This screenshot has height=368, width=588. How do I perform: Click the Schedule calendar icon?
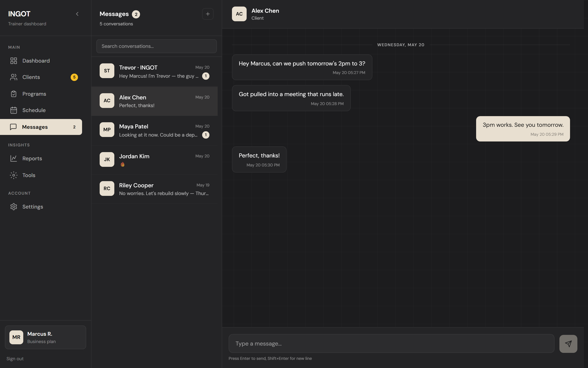pos(14,110)
